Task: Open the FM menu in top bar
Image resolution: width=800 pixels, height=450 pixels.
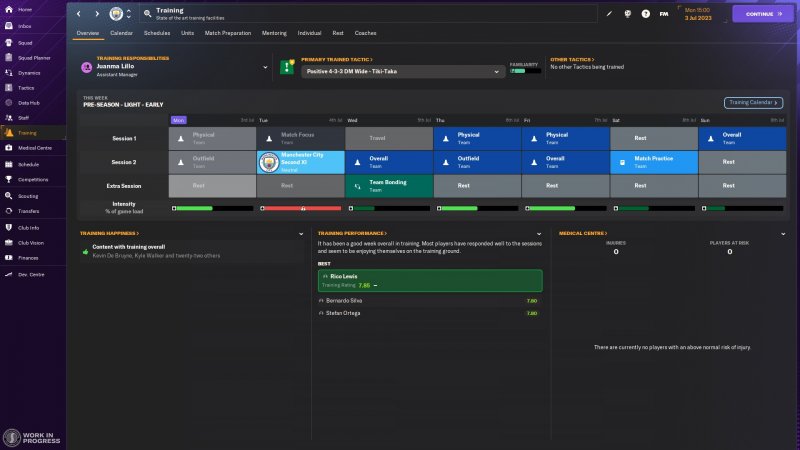Action: [x=664, y=14]
